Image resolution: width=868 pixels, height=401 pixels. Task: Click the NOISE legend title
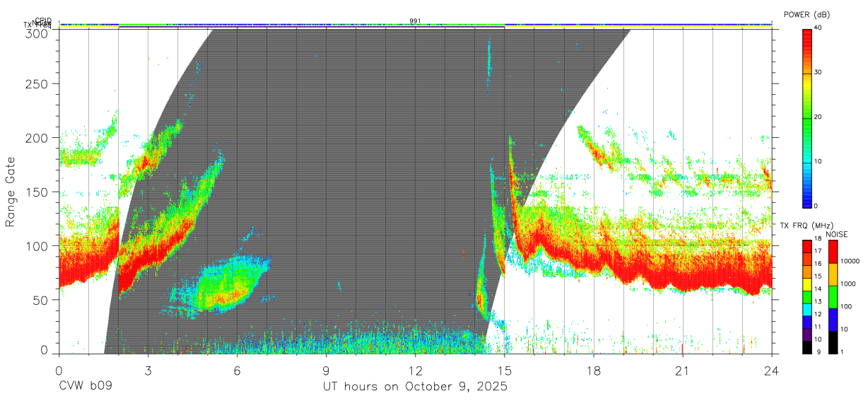(x=836, y=234)
